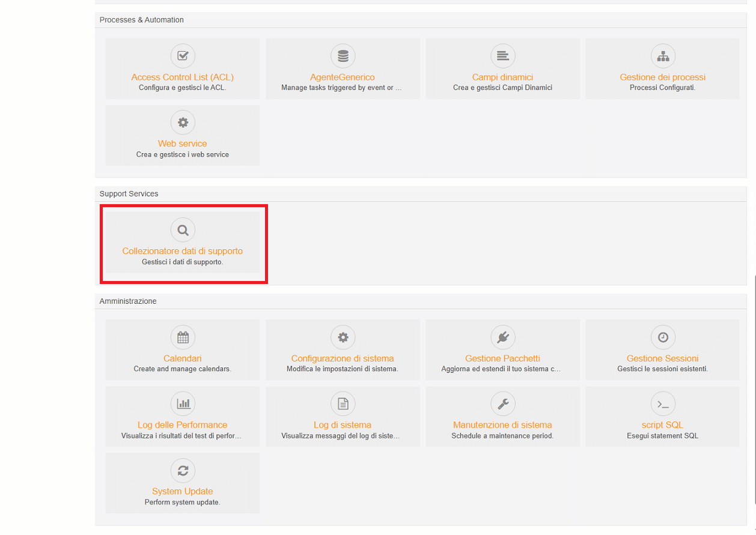756x535 pixels.
Task: Click 'Modifica le impostazioni di sistema.' text
Action: pyautogui.click(x=343, y=369)
